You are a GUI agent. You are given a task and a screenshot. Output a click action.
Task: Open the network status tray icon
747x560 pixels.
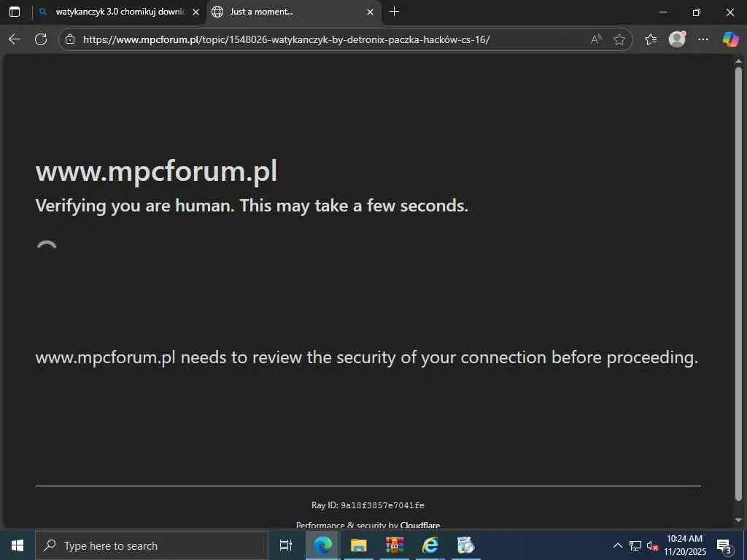click(635, 545)
